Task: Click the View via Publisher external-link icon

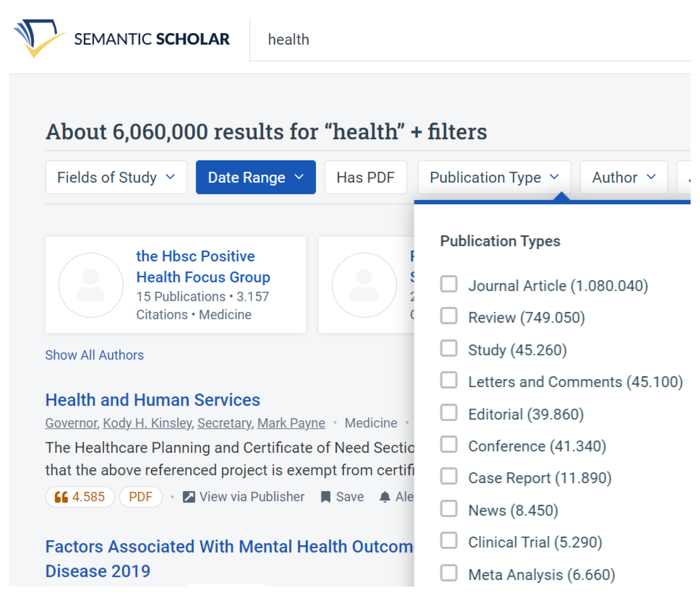Action: click(x=189, y=497)
